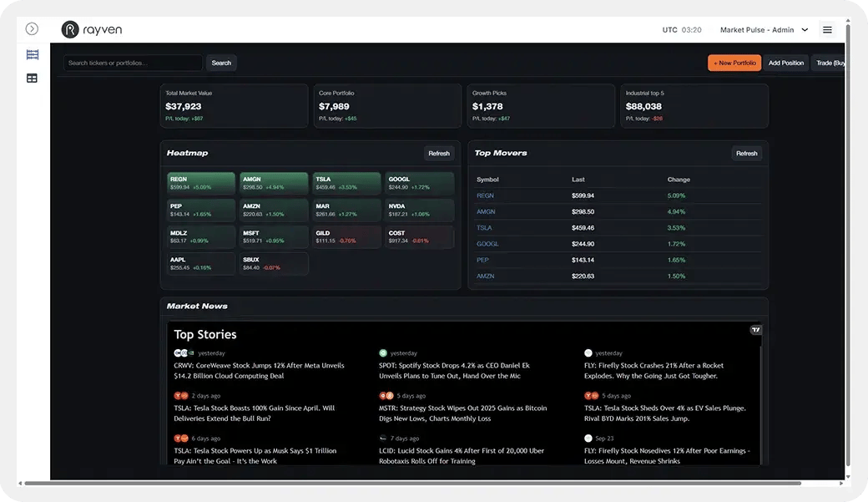Select the REGN heatmap tile
The height and width of the screenshot is (502, 868).
201,184
